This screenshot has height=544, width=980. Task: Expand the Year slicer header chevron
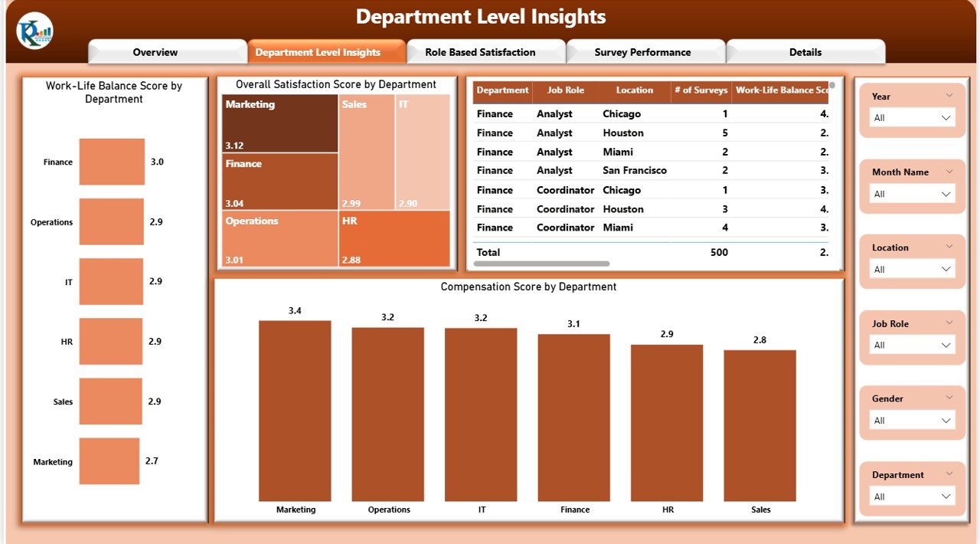(x=949, y=95)
